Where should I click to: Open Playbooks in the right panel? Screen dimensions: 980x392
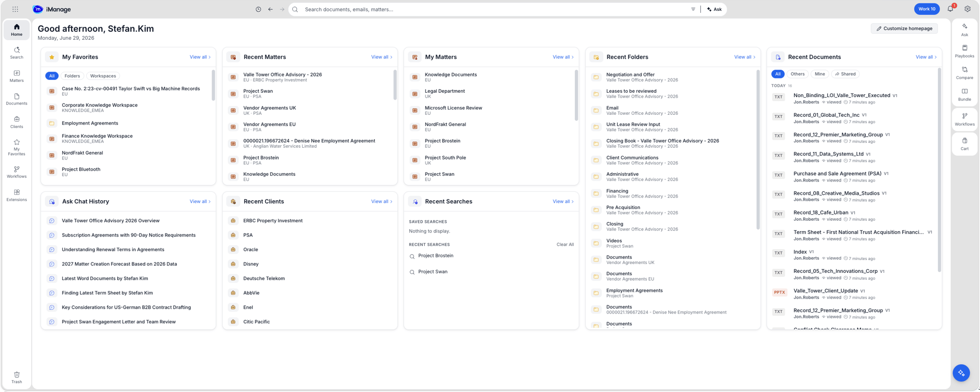pyautogui.click(x=964, y=52)
